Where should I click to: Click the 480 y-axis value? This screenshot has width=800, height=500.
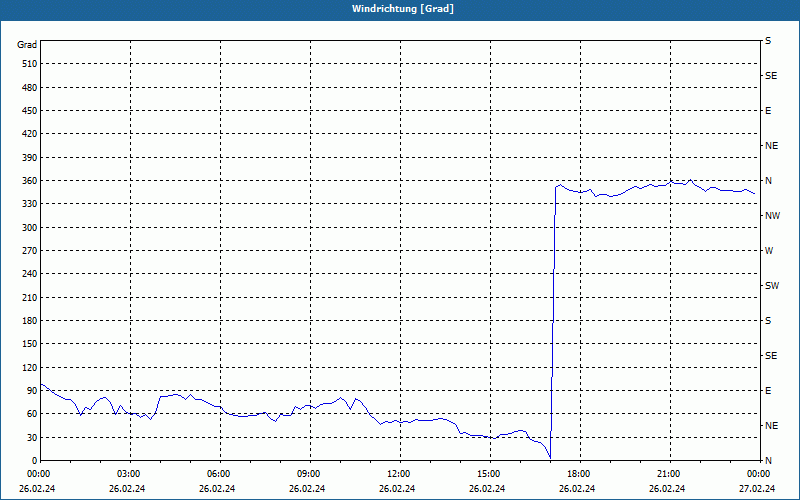pyautogui.click(x=30, y=87)
